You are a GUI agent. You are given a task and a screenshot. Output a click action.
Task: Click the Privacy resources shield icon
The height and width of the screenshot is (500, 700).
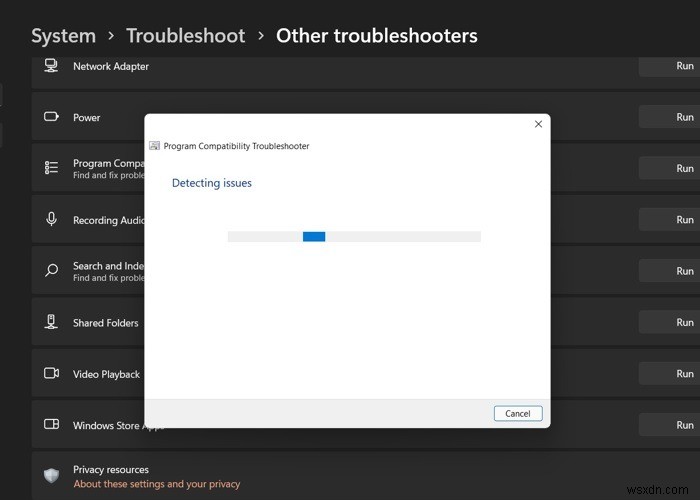tap(51, 476)
